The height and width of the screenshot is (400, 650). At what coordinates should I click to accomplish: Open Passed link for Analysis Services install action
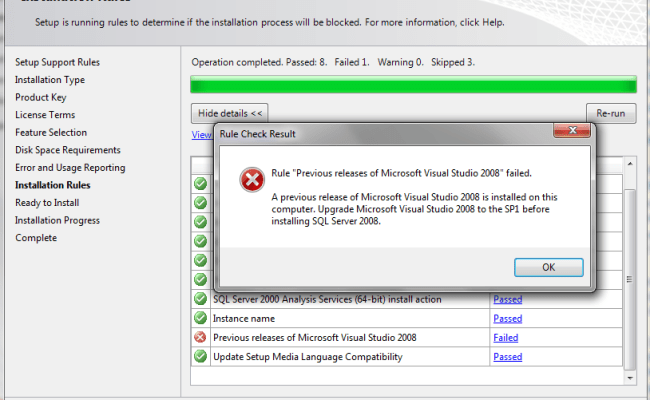pos(507,300)
